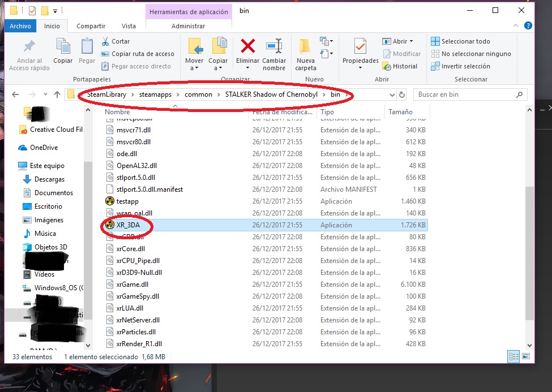Open the Administrar tab
Screen dimensions: 552x392
tap(188, 26)
